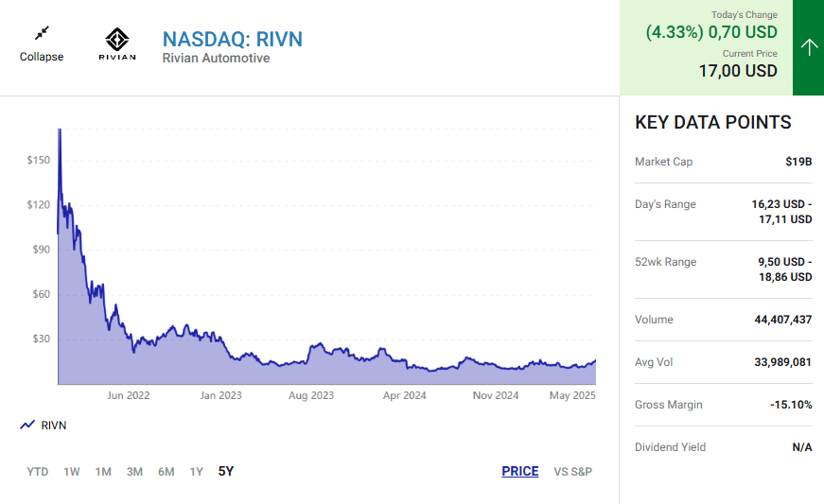Click the $30 y-axis label
This screenshot has width=824, height=504.
42,339
